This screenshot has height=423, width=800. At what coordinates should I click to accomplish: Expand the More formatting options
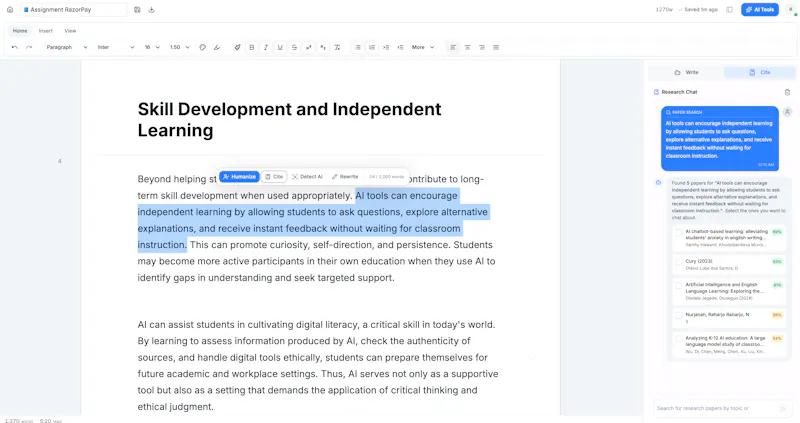click(x=423, y=47)
